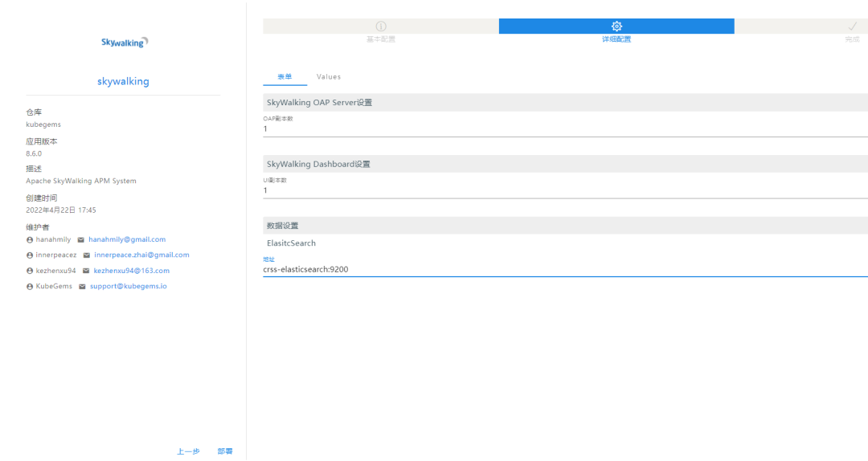Click the Apache SkyWalking APM System description
The height and width of the screenshot is (461, 868).
(x=81, y=181)
